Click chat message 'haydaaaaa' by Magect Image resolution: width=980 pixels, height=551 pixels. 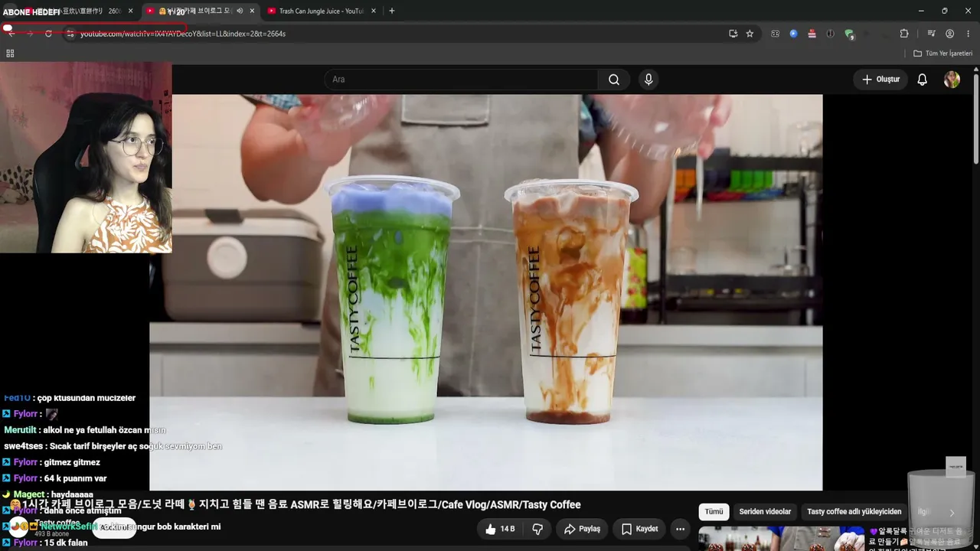pyautogui.click(x=72, y=494)
